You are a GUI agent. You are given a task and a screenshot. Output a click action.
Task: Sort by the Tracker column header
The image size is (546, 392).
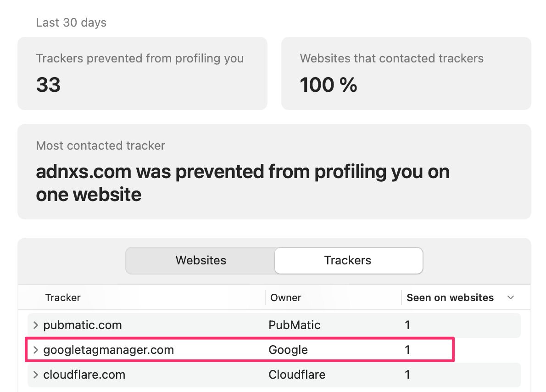click(63, 297)
